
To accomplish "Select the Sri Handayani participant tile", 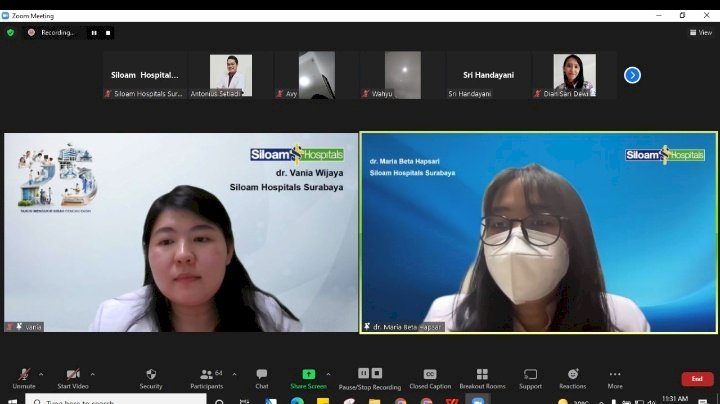I will click(x=488, y=75).
